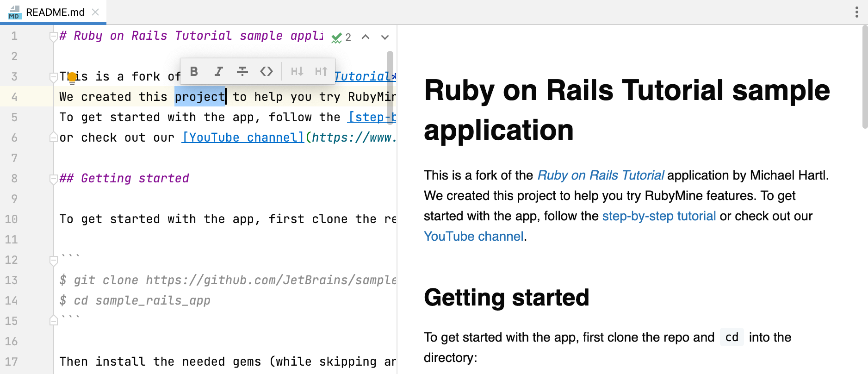Apply bold formatting from floating toolbar

194,71
